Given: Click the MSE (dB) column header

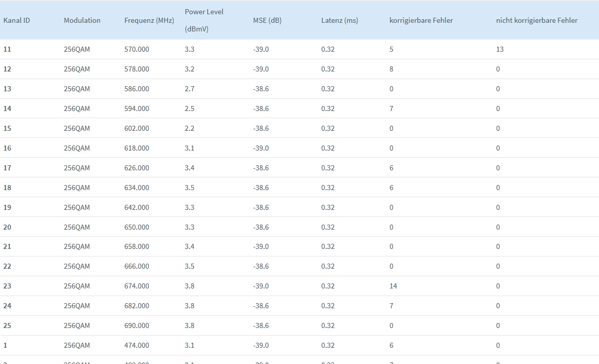Looking at the screenshot, I should coord(268,20).
